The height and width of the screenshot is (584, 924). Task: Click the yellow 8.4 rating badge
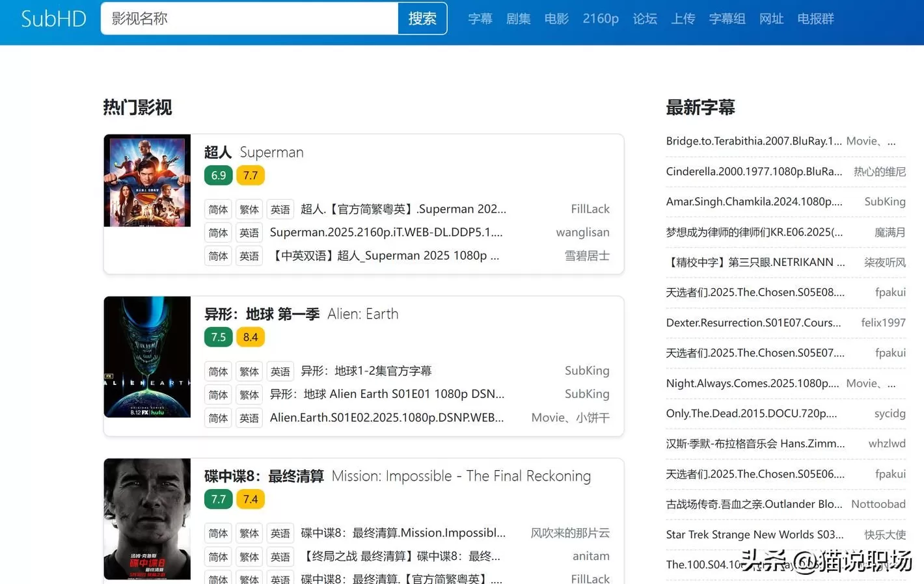[251, 338]
